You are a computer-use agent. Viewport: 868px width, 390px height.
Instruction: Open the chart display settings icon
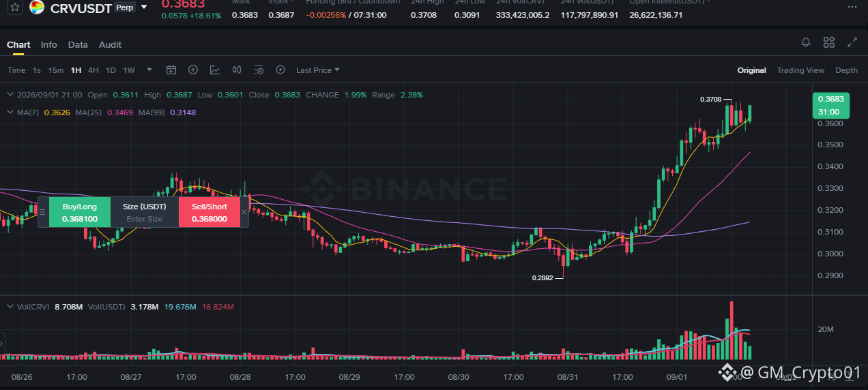coord(259,70)
